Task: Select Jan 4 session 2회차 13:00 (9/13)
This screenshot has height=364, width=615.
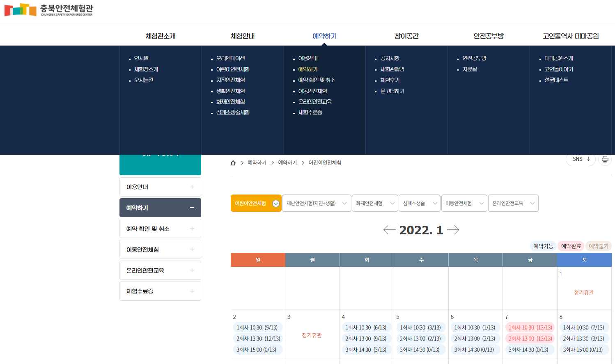Action: click(x=366, y=339)
